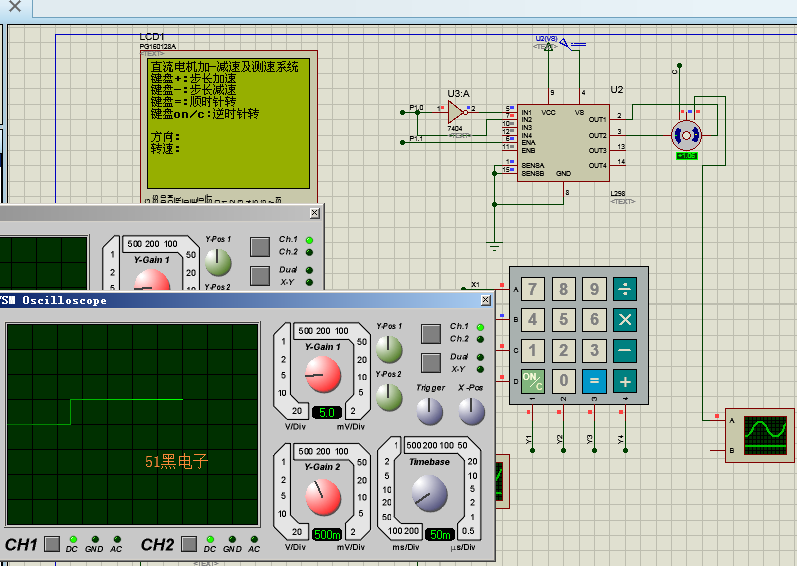Click keypad key 1

(532, 351)
